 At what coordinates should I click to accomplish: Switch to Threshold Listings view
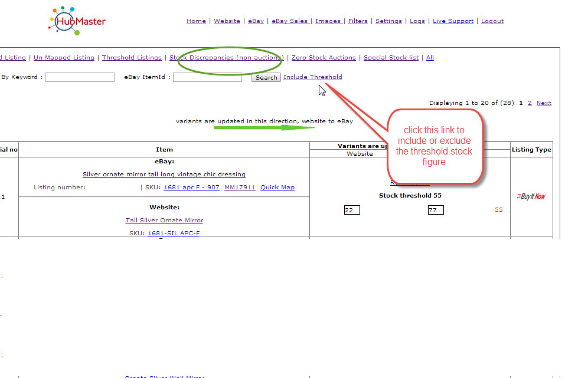pyautogui.click(x=132, y=57)
